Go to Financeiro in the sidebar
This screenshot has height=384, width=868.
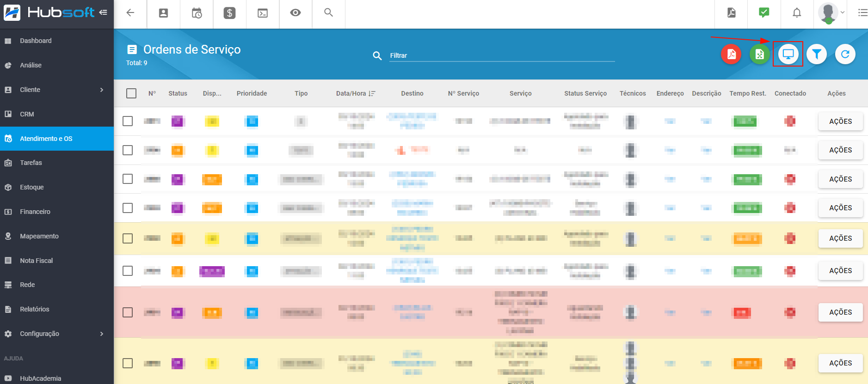point(35,212)
